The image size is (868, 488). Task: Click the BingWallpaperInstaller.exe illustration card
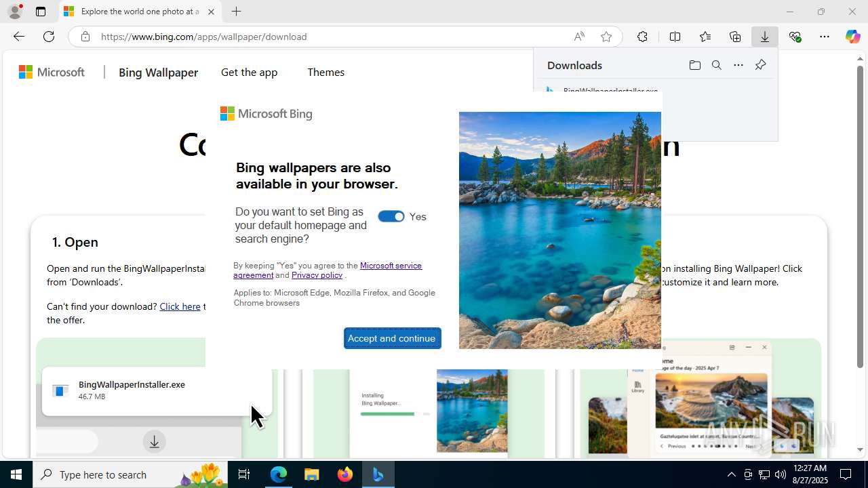pyautogui.click(x=157, y=390)
